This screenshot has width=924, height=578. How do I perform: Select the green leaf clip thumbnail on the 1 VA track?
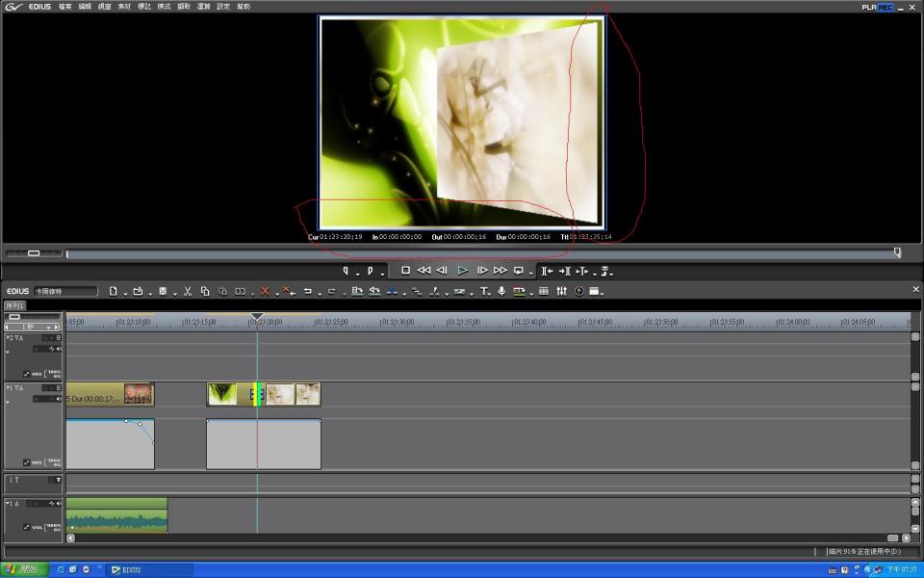tap(222, 394)
